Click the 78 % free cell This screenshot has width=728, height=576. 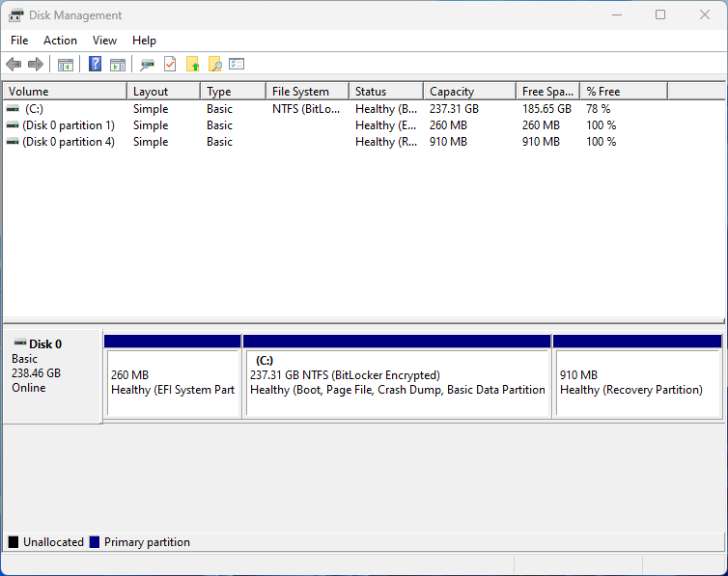(x=598, y=109)
